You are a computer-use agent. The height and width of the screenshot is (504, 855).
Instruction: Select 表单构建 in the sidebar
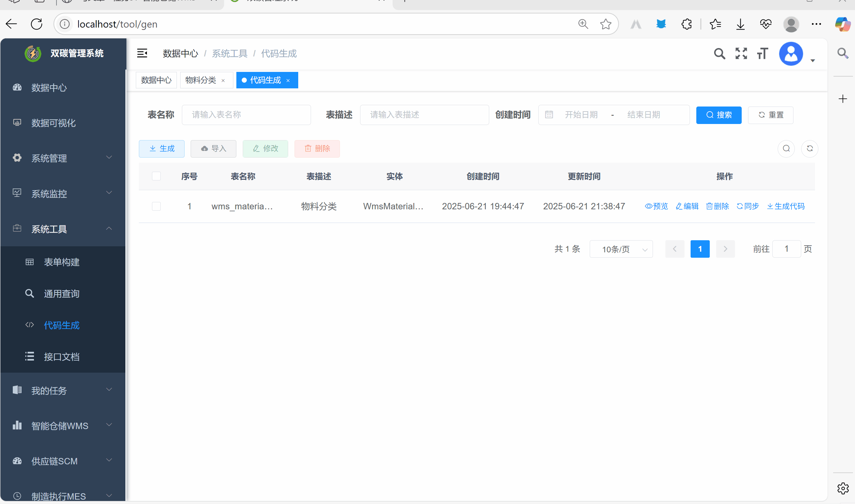click(62, 262)
